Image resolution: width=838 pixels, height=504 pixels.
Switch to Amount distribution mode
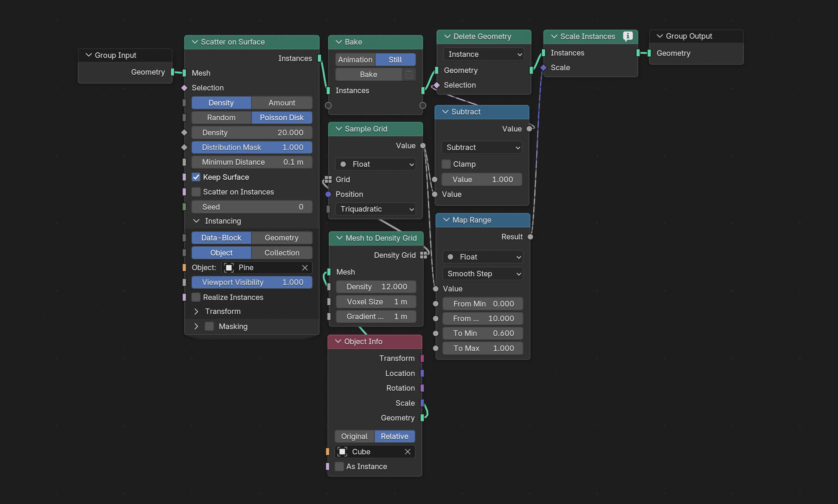[281, 103]
